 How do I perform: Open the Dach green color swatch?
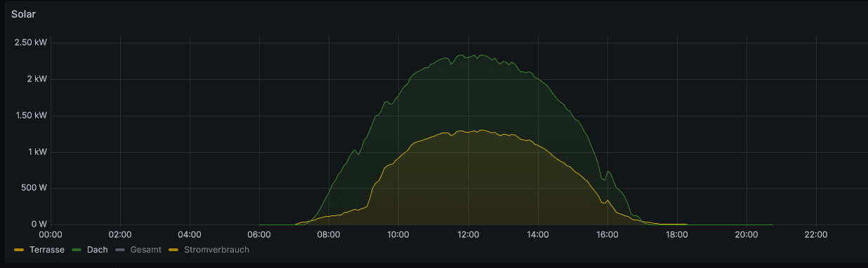pyautogui.click(x=76, y=250)
